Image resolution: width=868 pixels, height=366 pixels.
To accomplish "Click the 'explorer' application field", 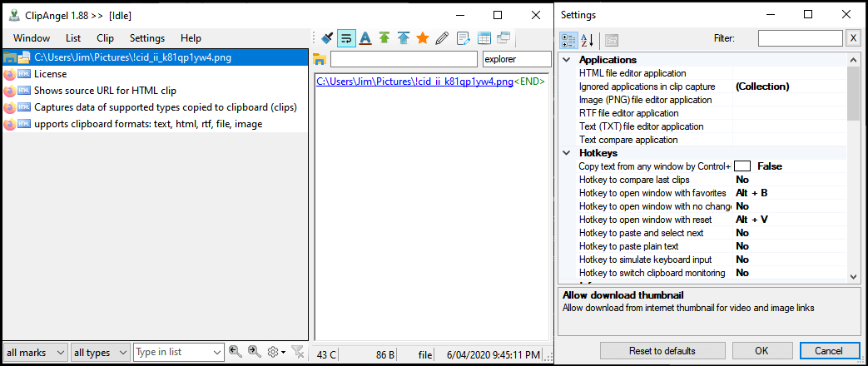I will pyautogui.click(x=517, y=59).
